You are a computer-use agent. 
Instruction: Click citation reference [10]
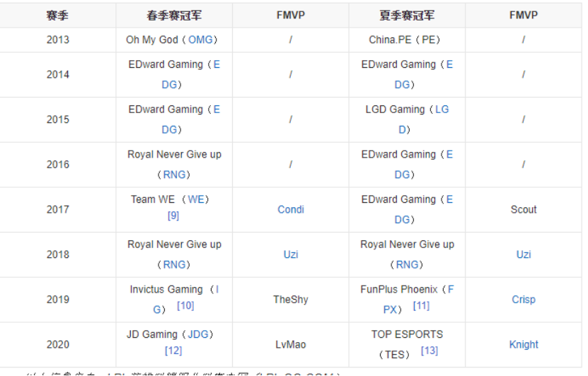(185, 305)
